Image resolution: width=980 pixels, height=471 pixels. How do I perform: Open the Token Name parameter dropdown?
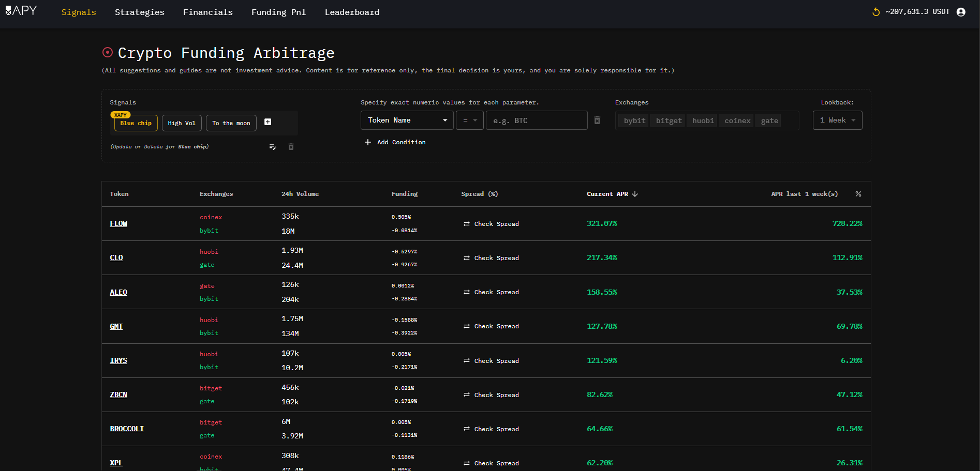click(407, 120)
